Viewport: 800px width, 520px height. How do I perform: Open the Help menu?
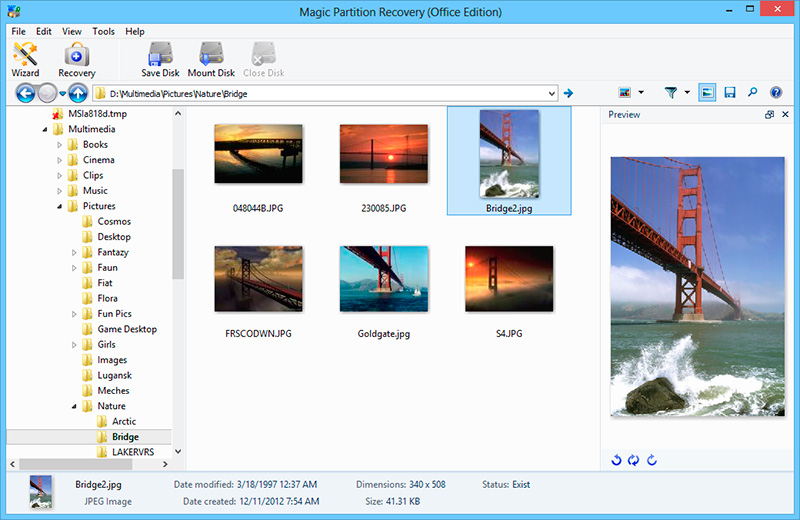pyautogui.click(x=135, y=31)
